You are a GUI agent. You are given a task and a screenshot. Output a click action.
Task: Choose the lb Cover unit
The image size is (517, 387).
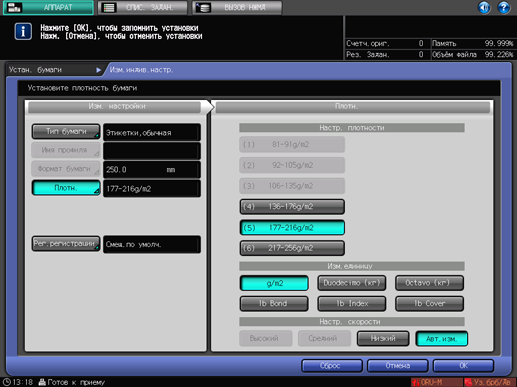429,304
